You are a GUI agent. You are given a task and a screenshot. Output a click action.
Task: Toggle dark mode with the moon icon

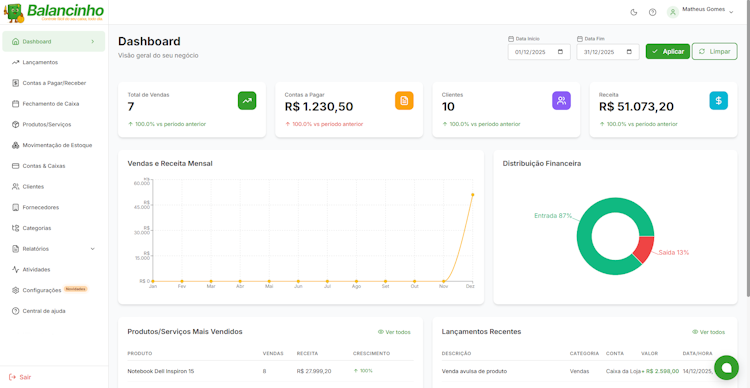point(634,12)
